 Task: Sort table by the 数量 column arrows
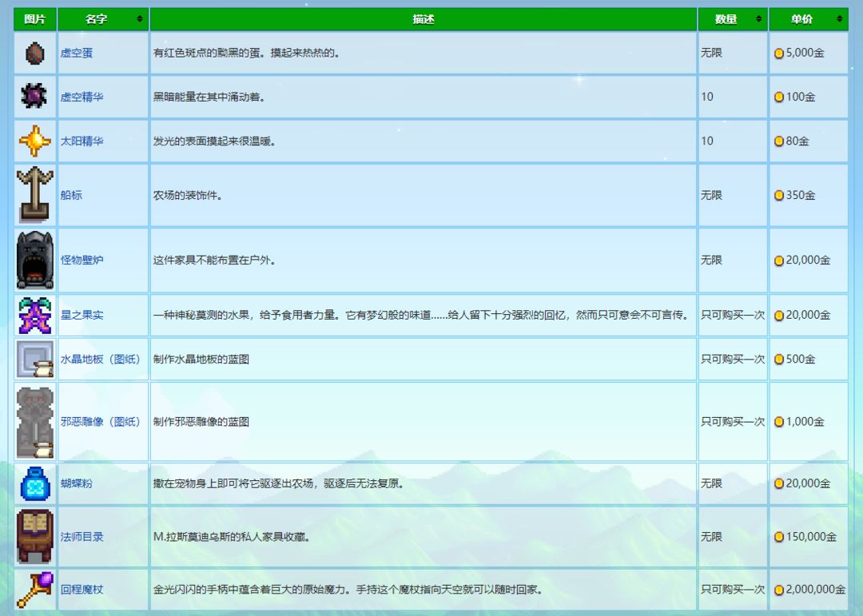pos(758,18)
